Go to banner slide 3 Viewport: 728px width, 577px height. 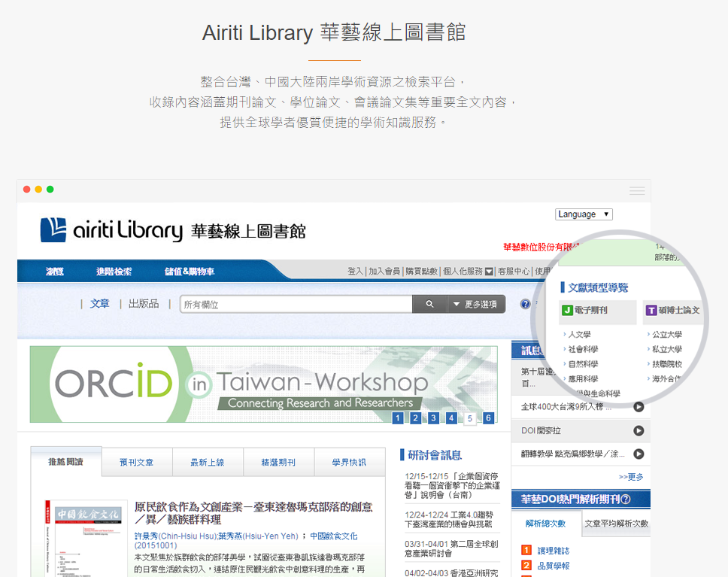[434, 418]
